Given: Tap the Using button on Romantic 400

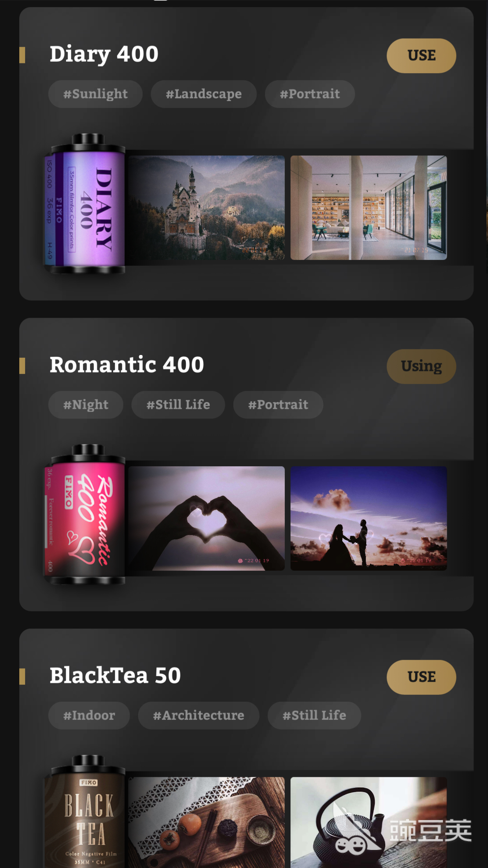Looking at the screenshot, I should [x=421, y=366].
